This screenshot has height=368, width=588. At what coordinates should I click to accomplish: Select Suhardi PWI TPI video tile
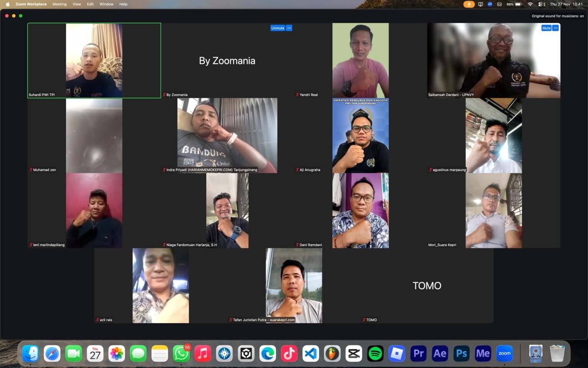tap(94, 60)
